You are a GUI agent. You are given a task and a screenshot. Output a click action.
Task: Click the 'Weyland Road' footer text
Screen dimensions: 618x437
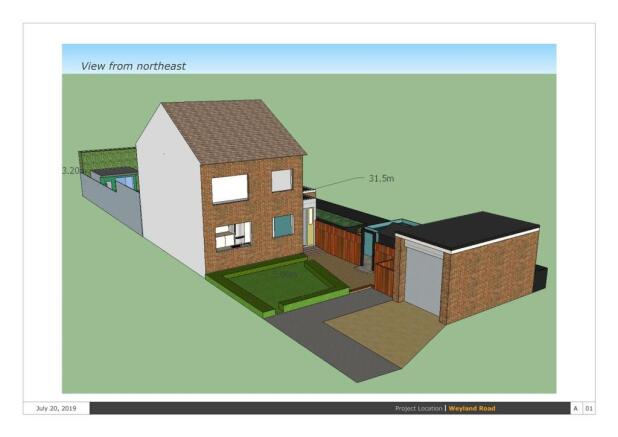pyautogui.click(x=472, y=408)
